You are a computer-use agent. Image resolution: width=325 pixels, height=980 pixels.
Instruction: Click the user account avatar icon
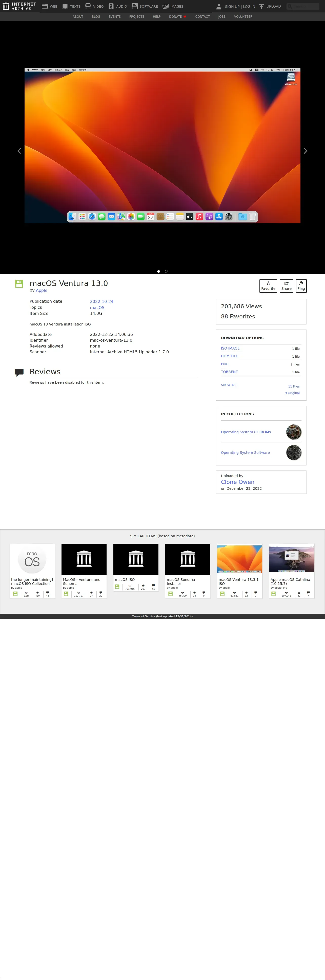[x=219, y=7]
